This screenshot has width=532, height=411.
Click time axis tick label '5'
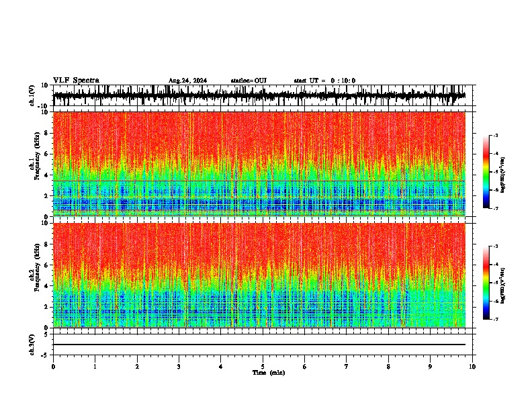click(263, 367)
